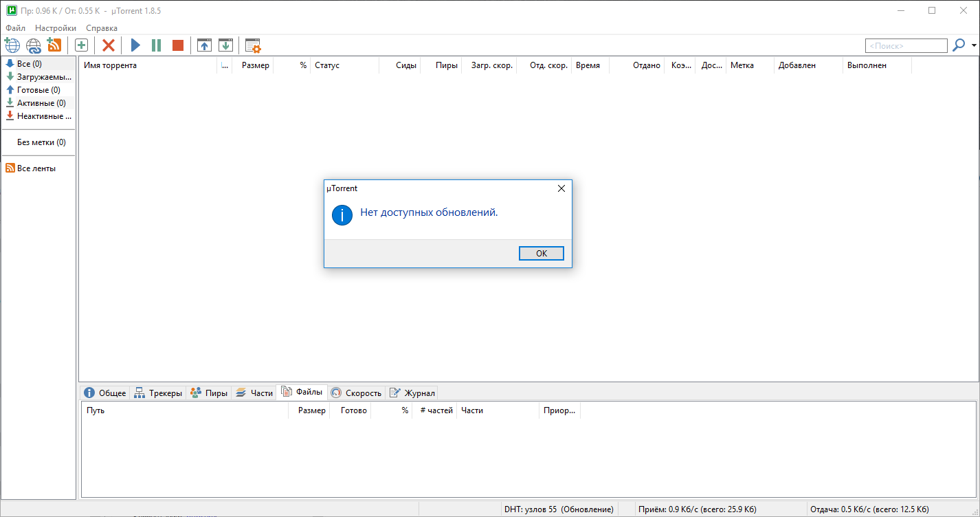Start torrent with the blue play icon
Image resolution: width=980 pixels, height=517 pixels.
[135, 45]
